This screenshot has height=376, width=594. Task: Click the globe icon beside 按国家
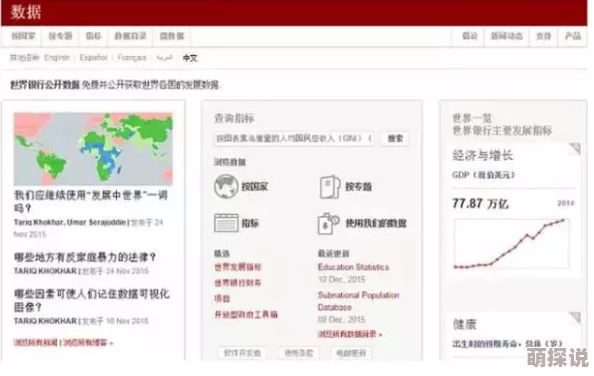(x=226, y=186)
